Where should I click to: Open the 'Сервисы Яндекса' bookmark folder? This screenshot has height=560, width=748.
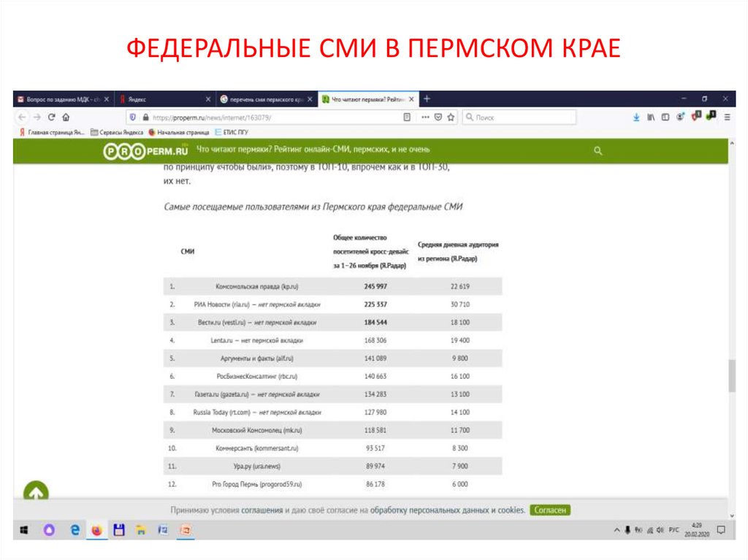point(117,132)
